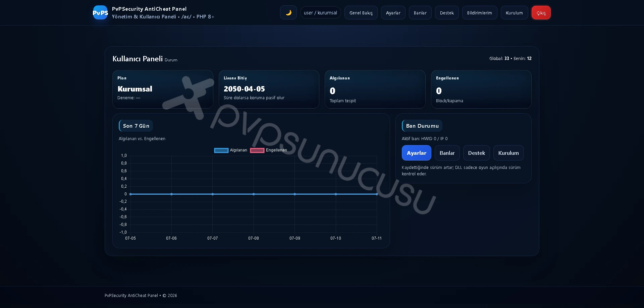This screenshot has width=644, height=308.
Task: Click the 07-08 data point on chart
Action: point(254,194)
